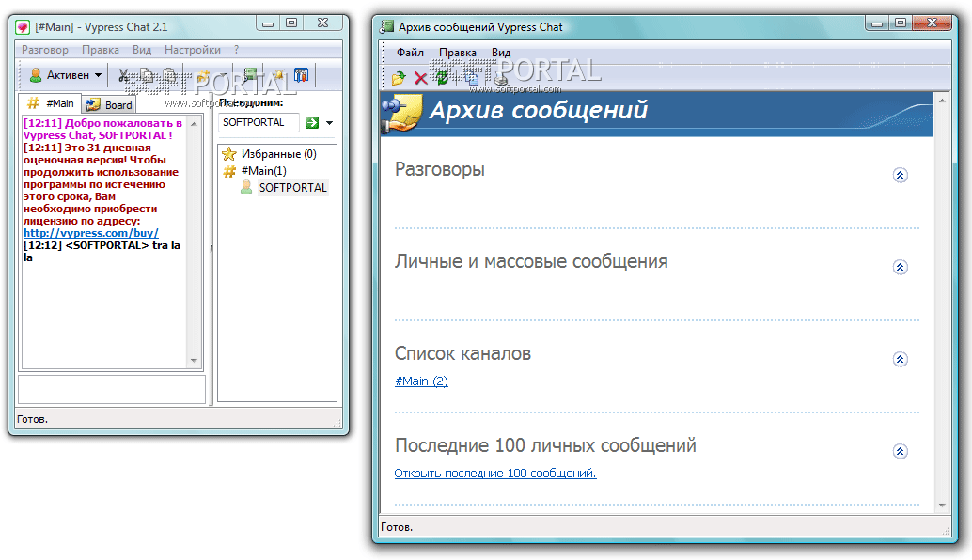Click the green user status icon beside Активен
The width and height of the screenshot is (972, 560).
36,75
